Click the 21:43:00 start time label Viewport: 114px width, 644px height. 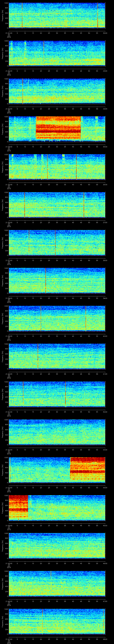[9, 487]
